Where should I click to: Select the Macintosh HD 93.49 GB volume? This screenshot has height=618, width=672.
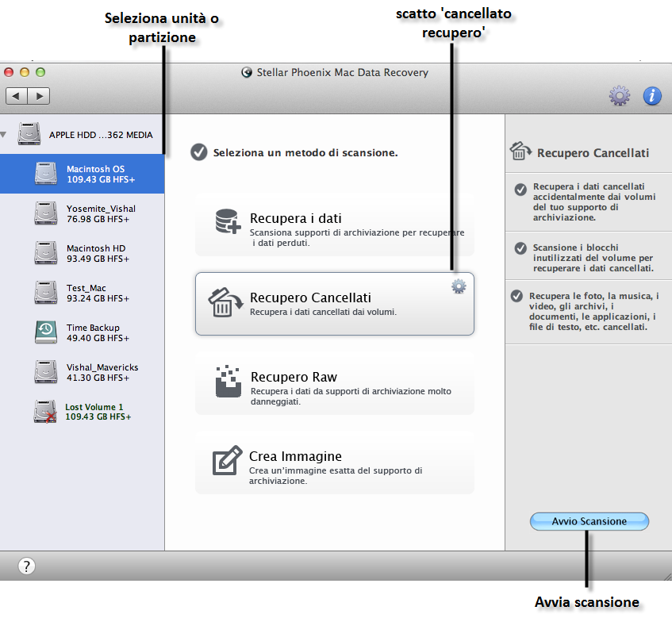[x=83, y=253]
